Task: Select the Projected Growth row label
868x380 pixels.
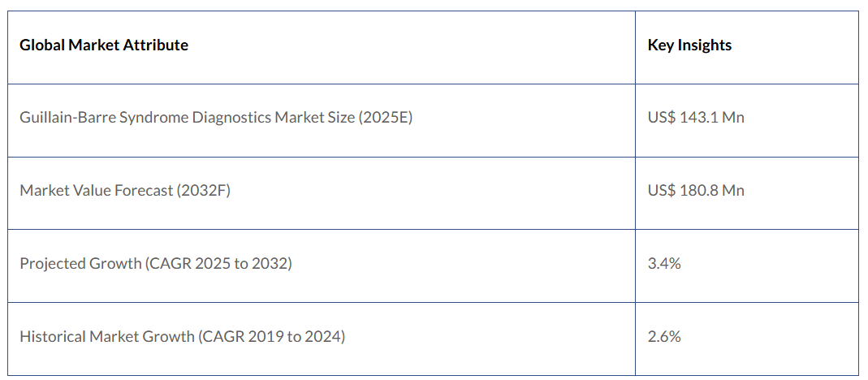Action: click(155, 264)
